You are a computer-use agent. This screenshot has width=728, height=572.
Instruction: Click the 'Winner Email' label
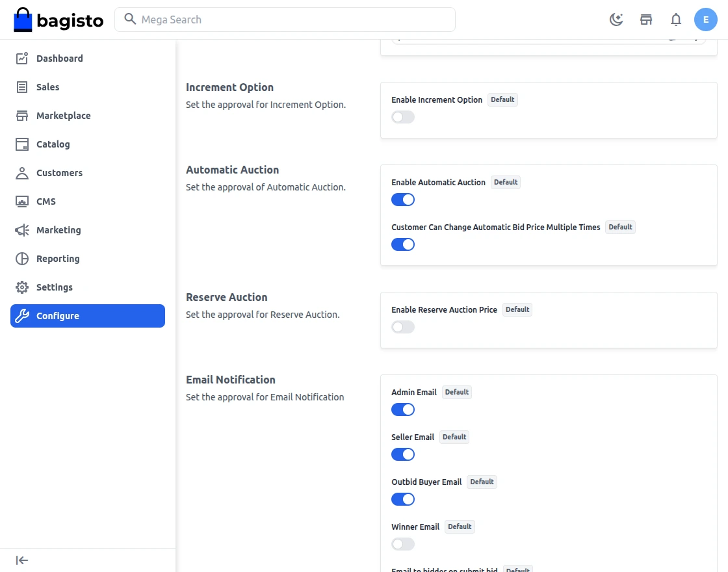pyautogui.click(x=415, y=527)
